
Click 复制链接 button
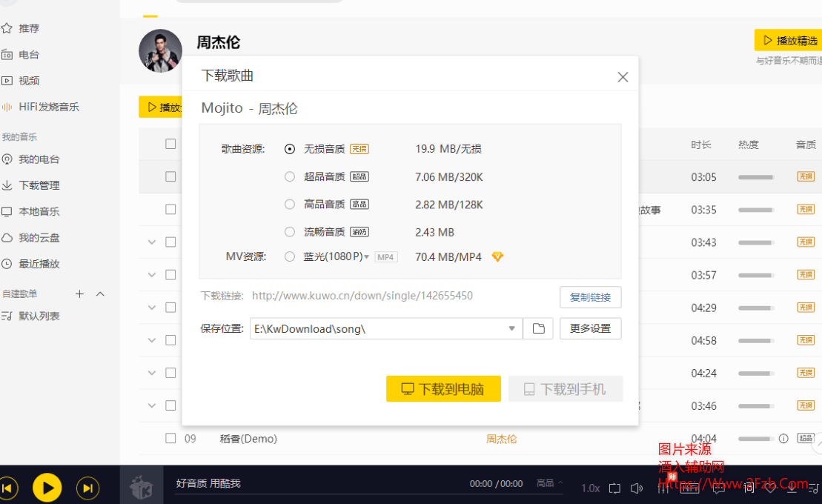coord(590,297)
